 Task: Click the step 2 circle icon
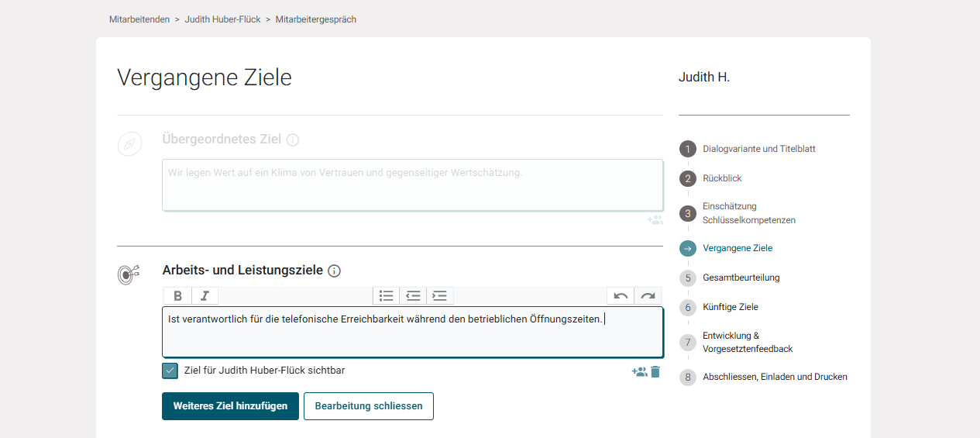[x=688, y=178]
